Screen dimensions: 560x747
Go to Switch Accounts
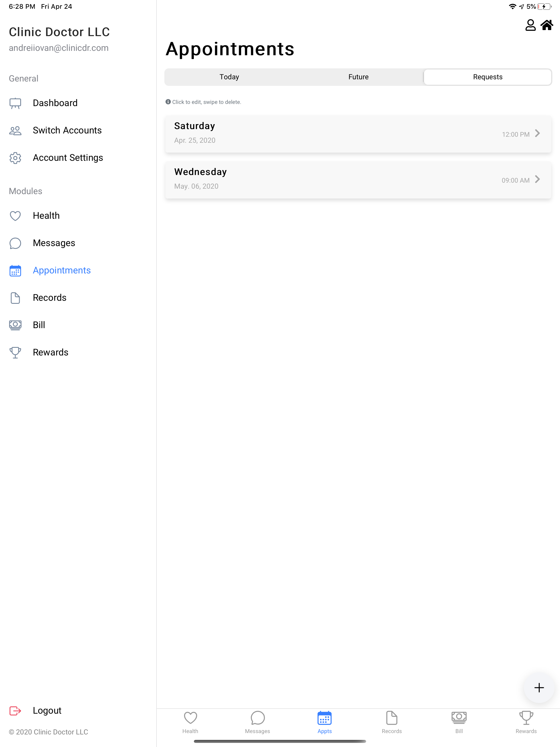[67, 130]
